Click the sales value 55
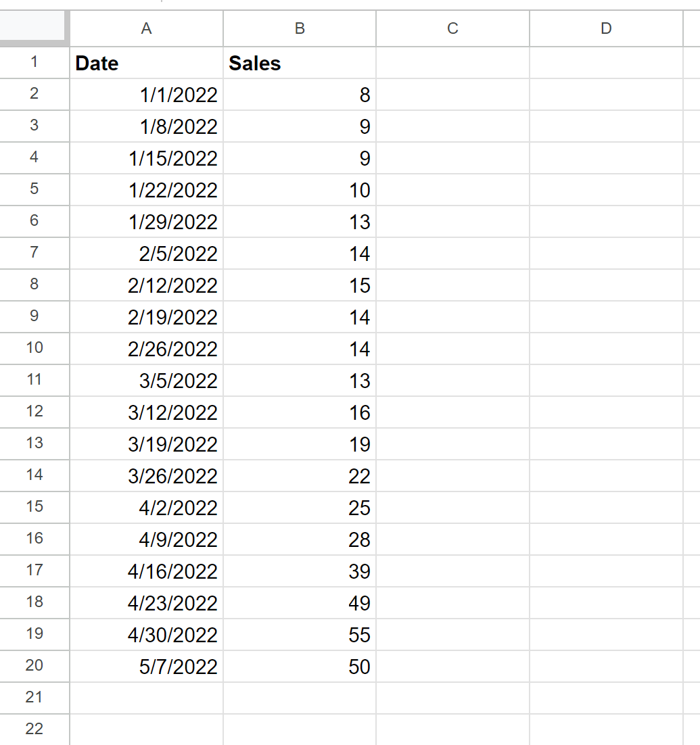 (x=300, y=635)
